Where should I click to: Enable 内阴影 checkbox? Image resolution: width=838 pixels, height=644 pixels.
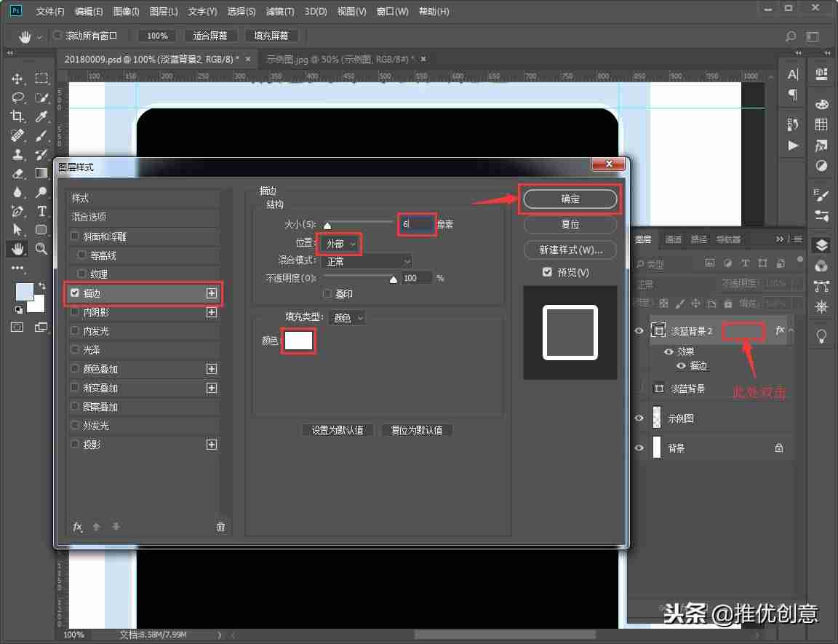tap(75, 311)
